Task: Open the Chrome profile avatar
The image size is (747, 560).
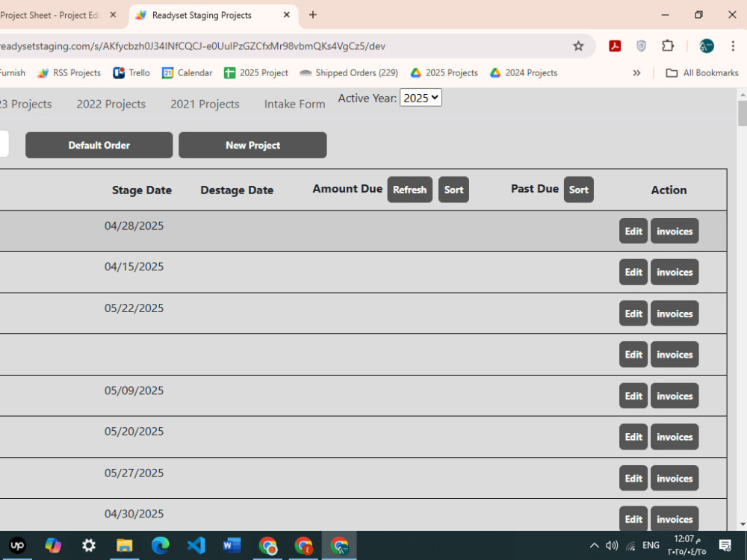Action: [706, 46]
